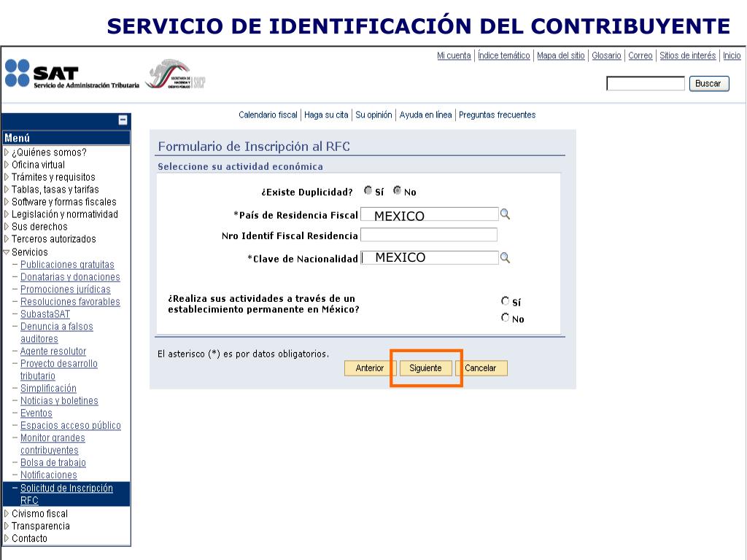
Task: Open Ayuda en línea
Action: point(425,114)
